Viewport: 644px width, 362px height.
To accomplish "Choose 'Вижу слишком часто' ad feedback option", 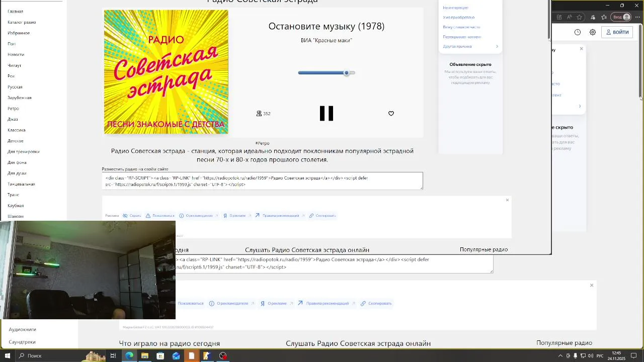I will coord(461,27).
